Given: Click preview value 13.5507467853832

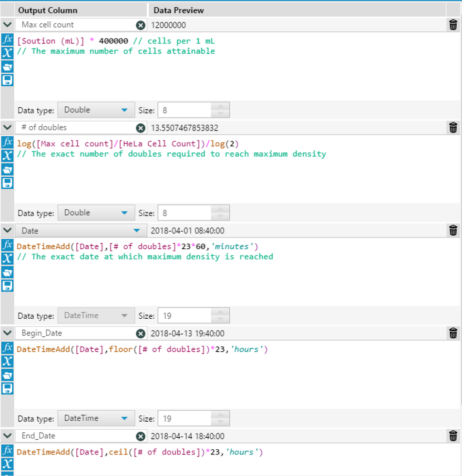Looking at the screenshot, I should (185, 128).
